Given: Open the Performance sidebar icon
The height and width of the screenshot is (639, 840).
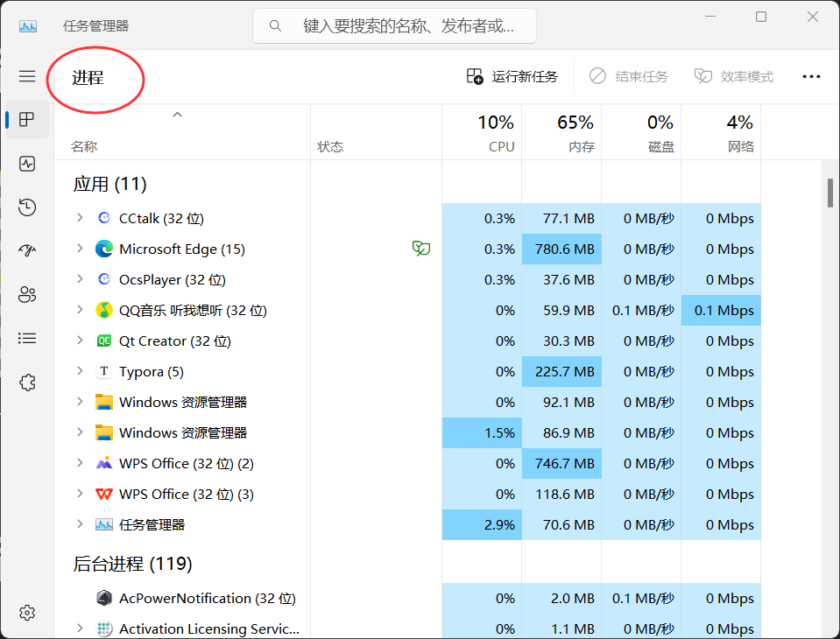Looking at the screenshot, I should point(27,163).
